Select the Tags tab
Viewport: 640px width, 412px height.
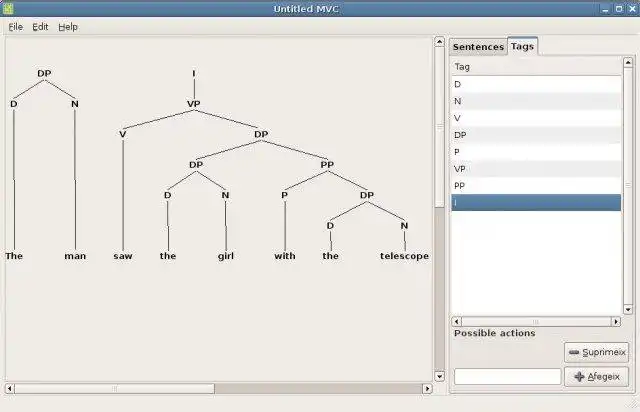coord(522,46)
